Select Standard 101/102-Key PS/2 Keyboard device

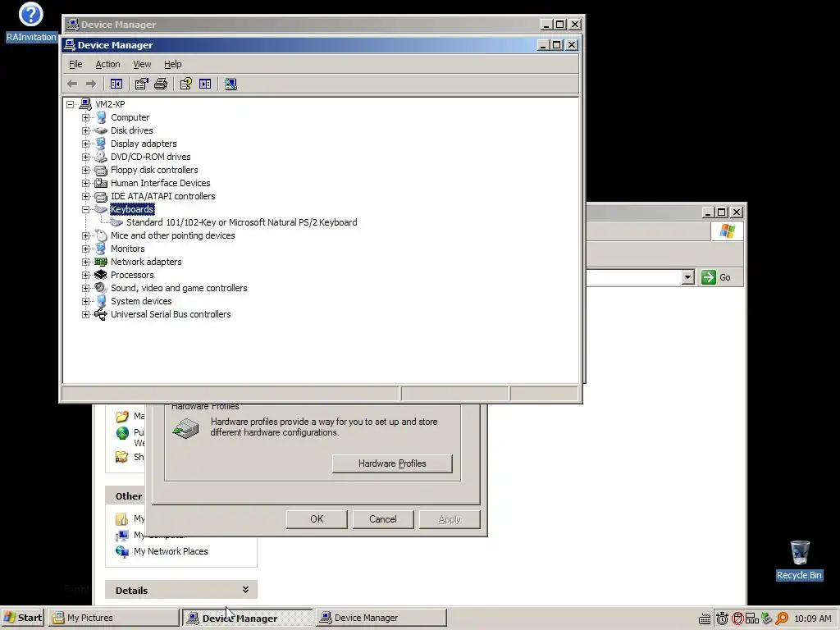[242, 222]
